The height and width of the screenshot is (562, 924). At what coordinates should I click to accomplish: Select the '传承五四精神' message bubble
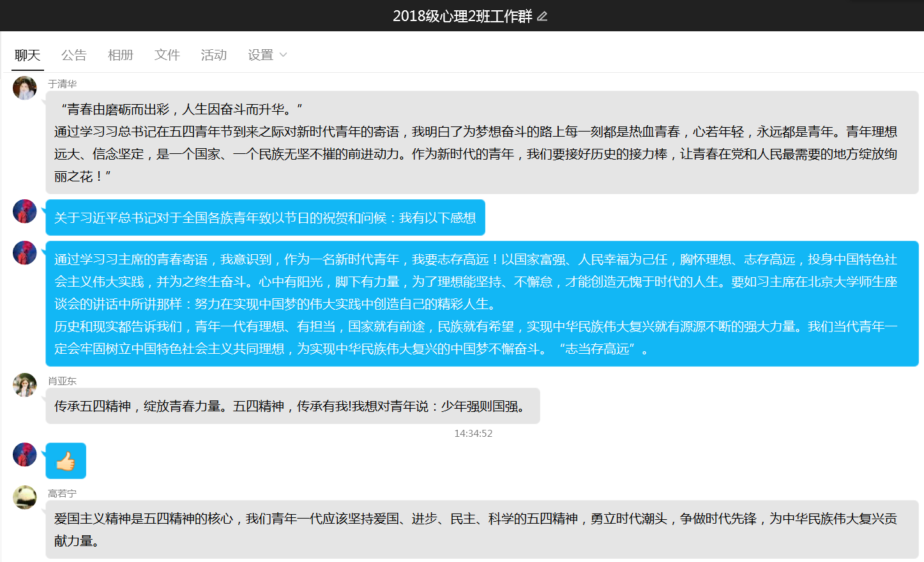292,406
